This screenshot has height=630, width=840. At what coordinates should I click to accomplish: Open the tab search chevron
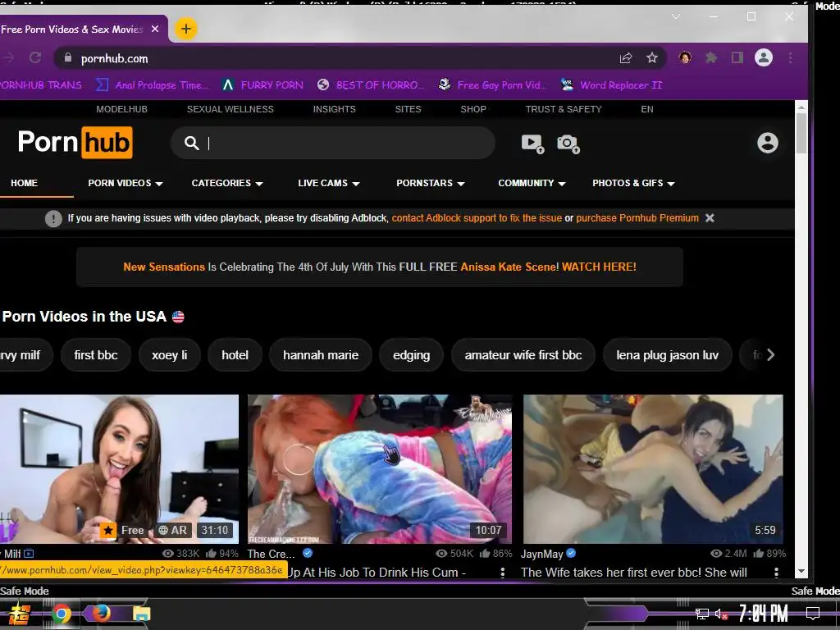676,16
